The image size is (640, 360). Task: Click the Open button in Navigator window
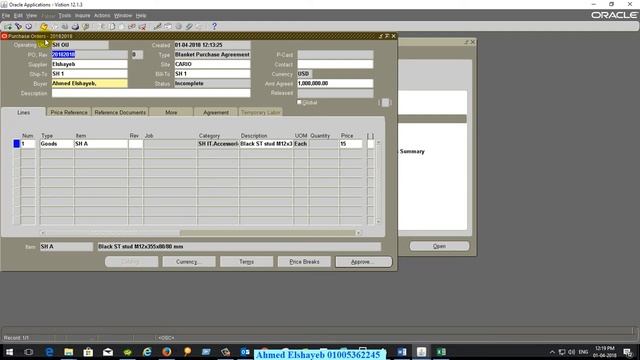click(x=439, y=246)
